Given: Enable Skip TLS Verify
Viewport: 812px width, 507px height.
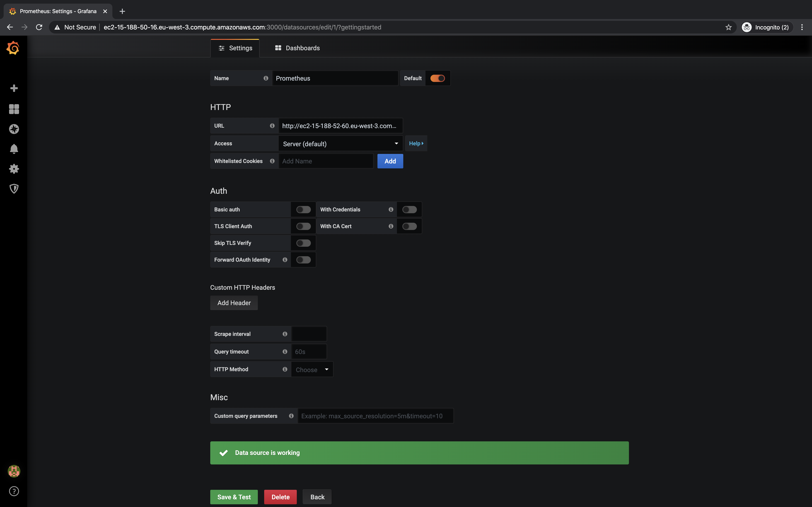Looking at the screenshot, I should click(303, 243).
